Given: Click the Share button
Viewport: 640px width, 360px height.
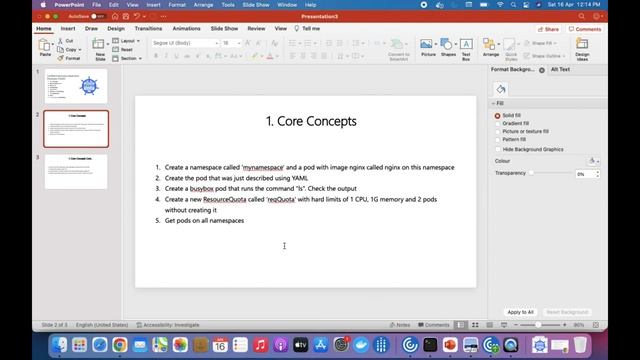Looking at the screenshot, I should (x=548, y=29).
